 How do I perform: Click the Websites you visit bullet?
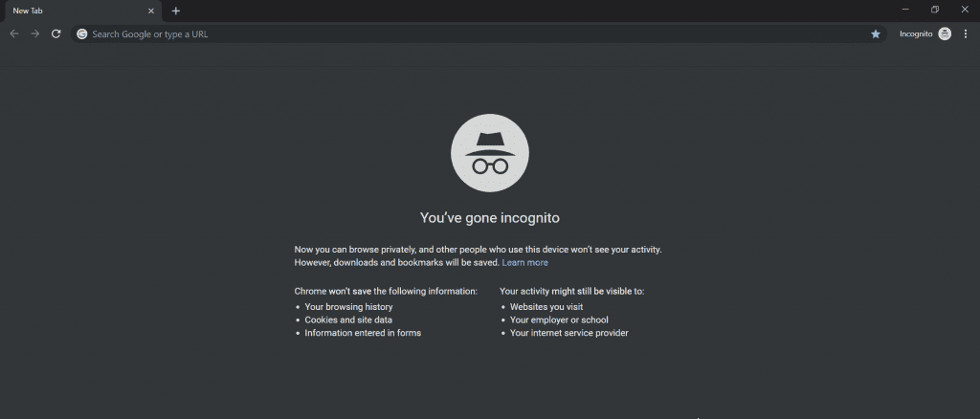click(546, 307)
